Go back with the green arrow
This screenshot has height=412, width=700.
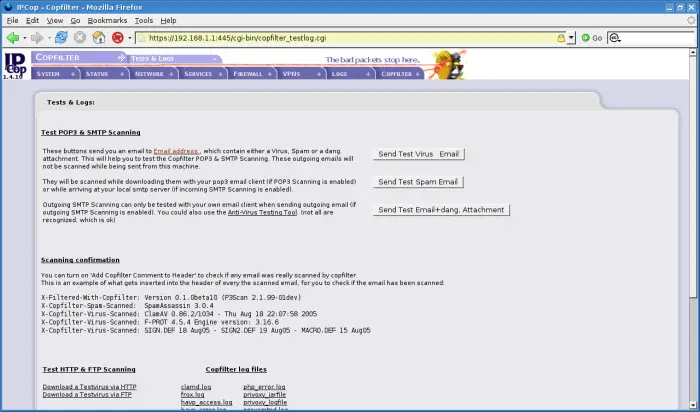pos(13,38)
